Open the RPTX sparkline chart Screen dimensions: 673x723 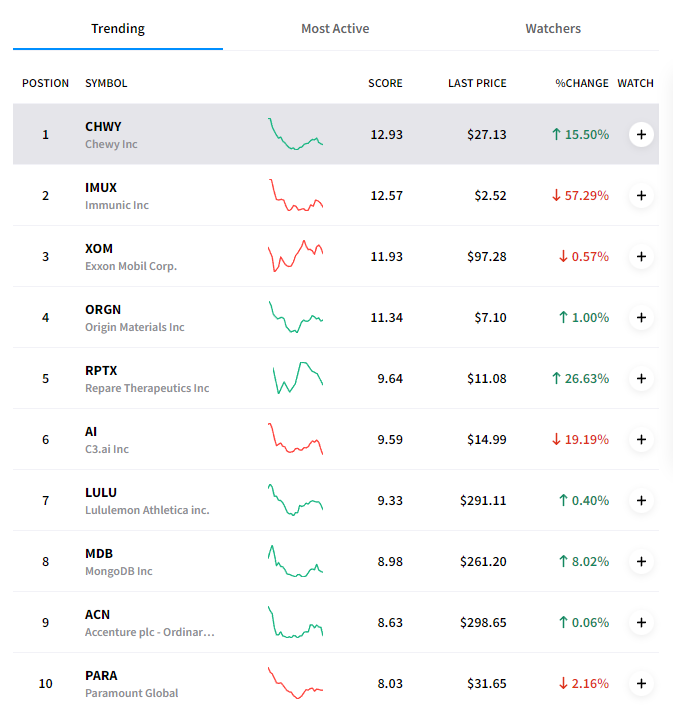point(298,378)
